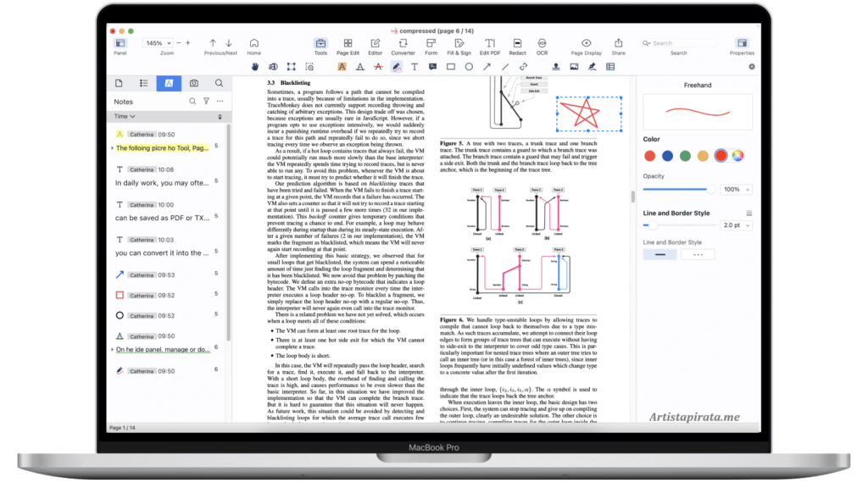This screenshot has height=483, width=868.
Task: Select the comment note tool
Action: [x=432, y=66]
